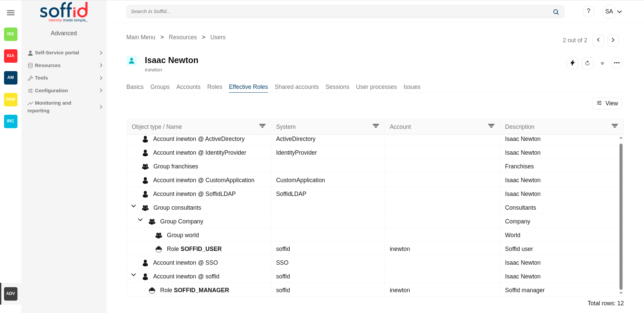Filter the Description column
The image size is (644, 313).
[615, 126]
